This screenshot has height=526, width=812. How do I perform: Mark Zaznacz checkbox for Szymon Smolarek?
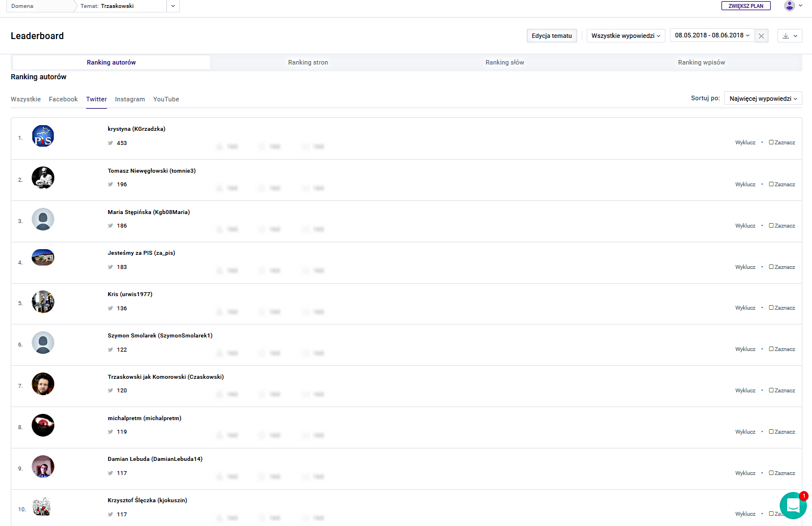(771, 349)
